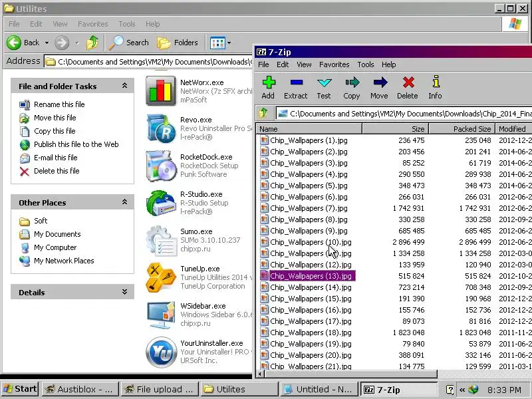
Task: Click Delete this file link
Action: pos(57,171)
